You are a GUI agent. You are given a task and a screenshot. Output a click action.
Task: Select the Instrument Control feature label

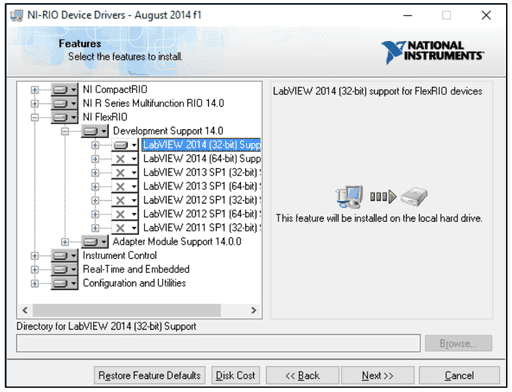(x=120, y=255)
